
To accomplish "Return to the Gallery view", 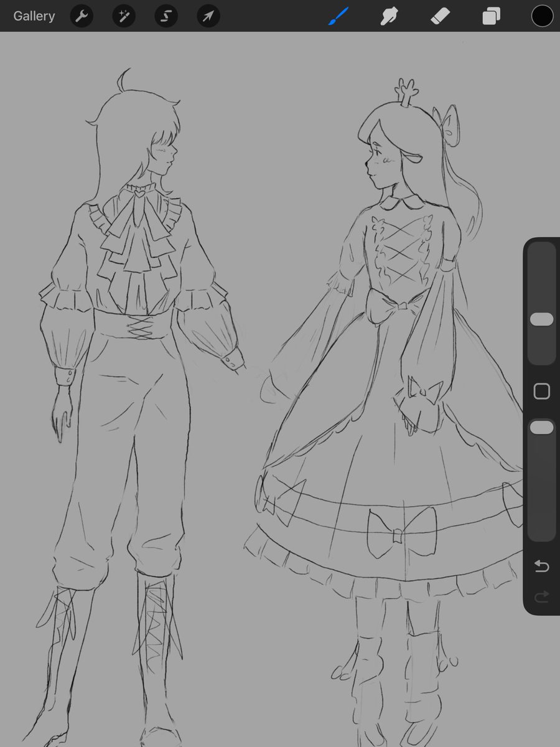I will click(34, 16).
